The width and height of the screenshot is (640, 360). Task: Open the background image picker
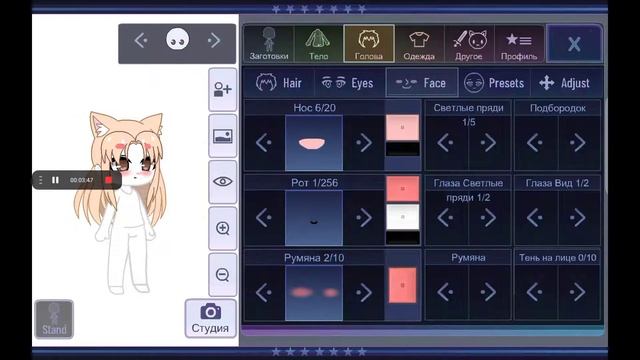(x=223, y=136)
